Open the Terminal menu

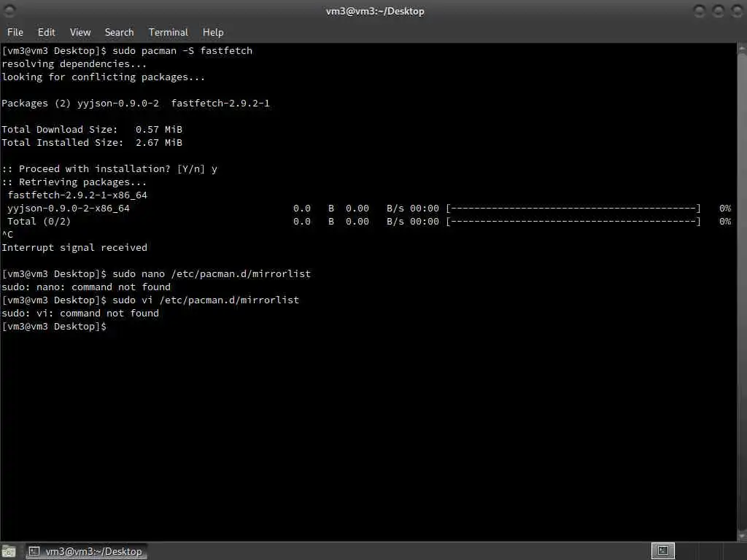tap(169, 32)
